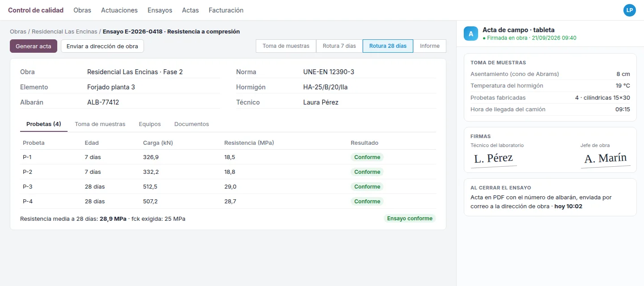Click the Conforme badge for P-1
This screenshot has height=286, width=644.
click(x=367, y=157)
